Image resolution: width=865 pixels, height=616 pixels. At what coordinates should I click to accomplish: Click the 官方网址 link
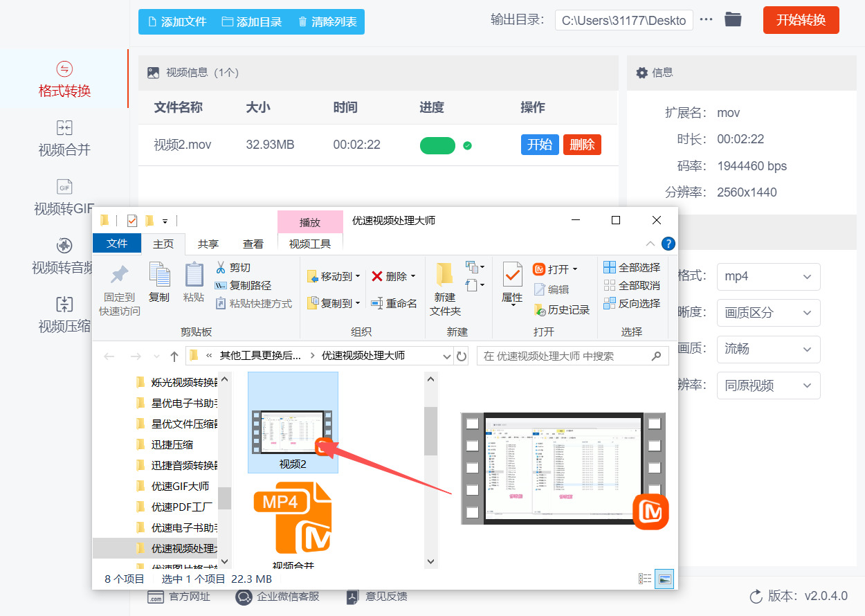tap(178, 596)
